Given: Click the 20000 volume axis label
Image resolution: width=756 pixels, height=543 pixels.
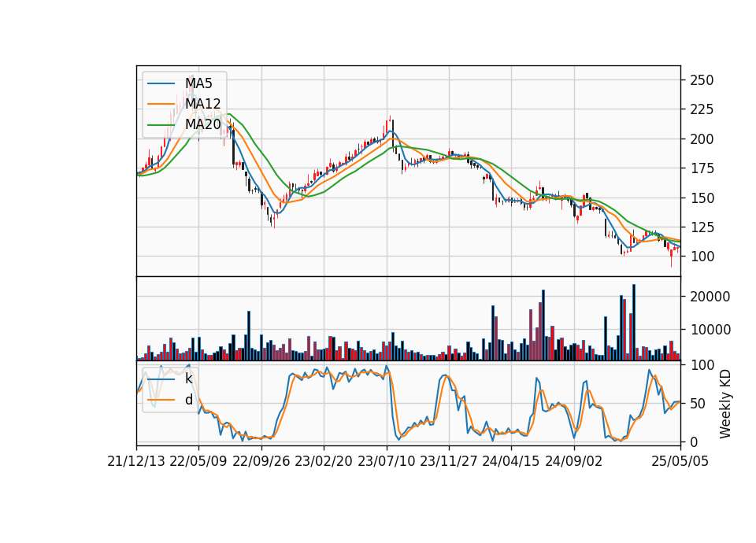Looking at the screenshot, I should [710, 297].
